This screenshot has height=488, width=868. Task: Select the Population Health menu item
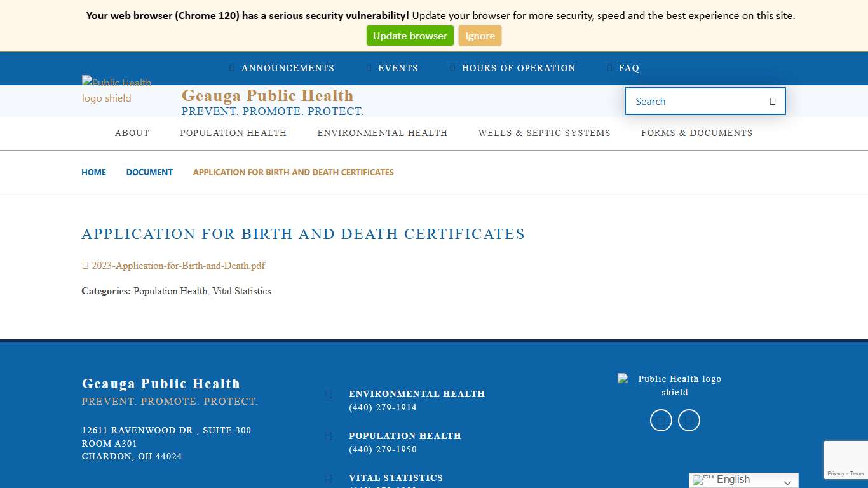(233, 133)
